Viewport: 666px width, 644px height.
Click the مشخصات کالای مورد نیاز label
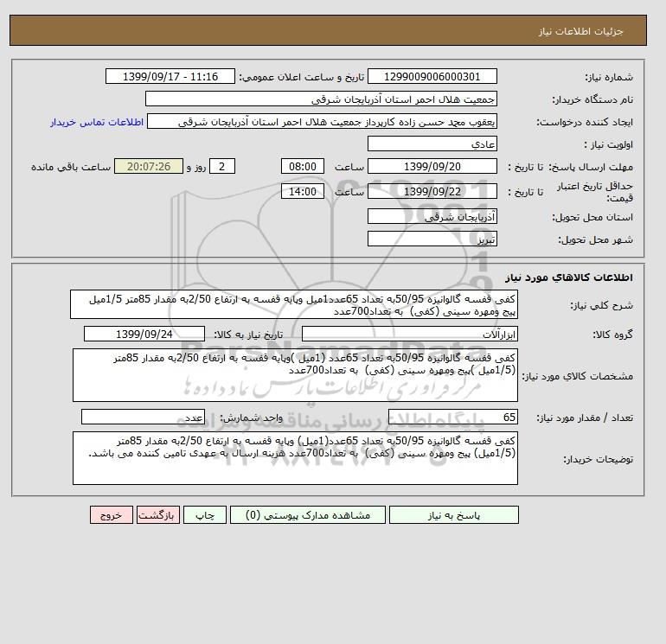pyautogui.click(x=577, y=376)
